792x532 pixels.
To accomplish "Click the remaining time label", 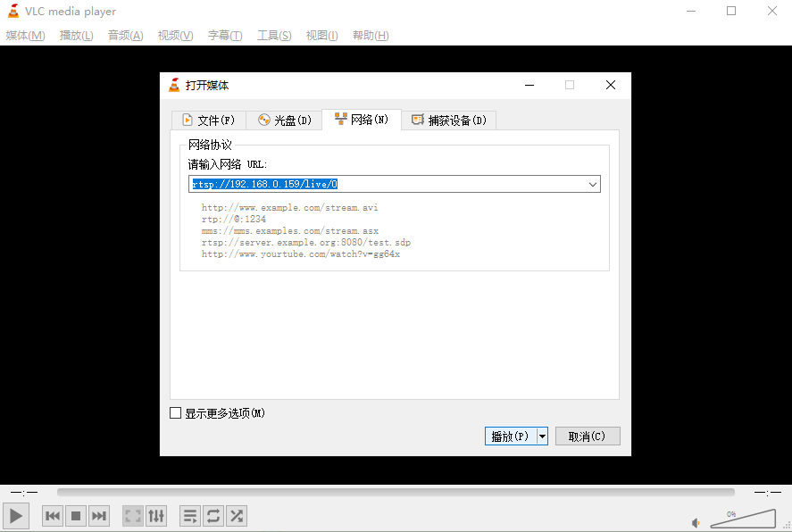I will [768, 492].
